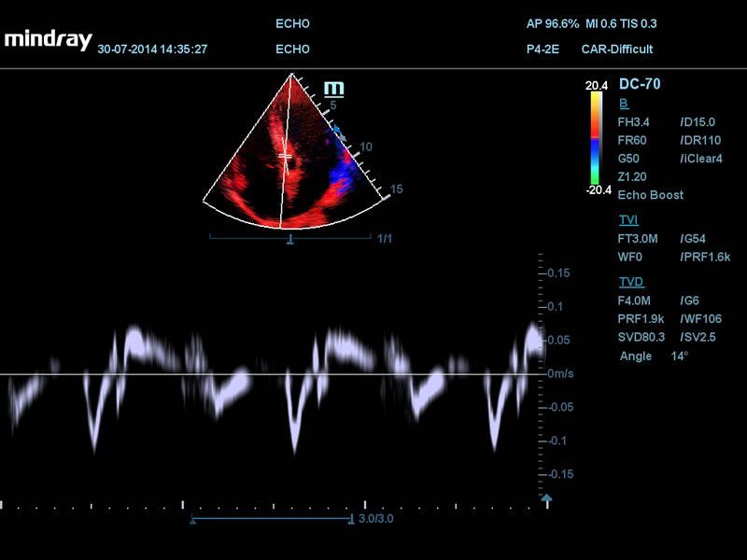Click the /DR110 dynamic range parameter
Viewport: 747px width, 560px height.
pos(701,141)
